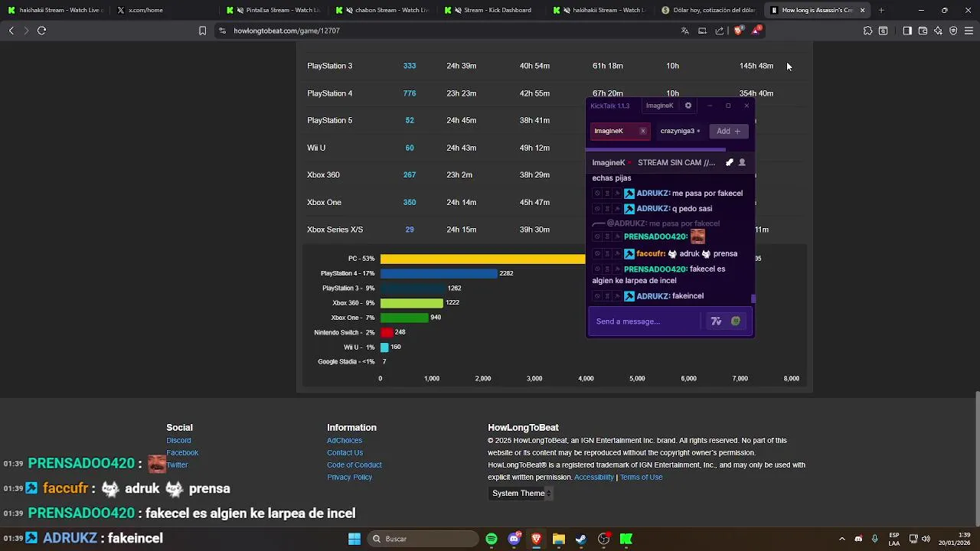980x551 pixels.
Task: Click PlayStation 3 time 145h 48m
Action: (756, 66)
